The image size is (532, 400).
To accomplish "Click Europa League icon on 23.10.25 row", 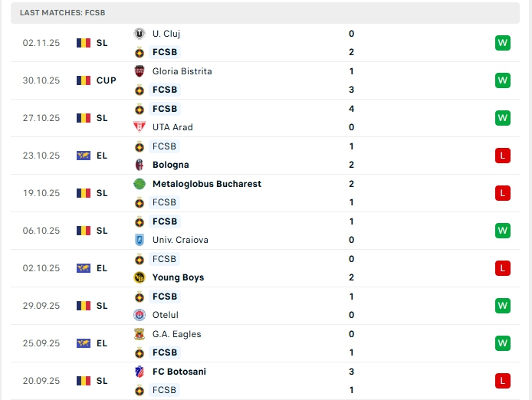I will (84, 156).
